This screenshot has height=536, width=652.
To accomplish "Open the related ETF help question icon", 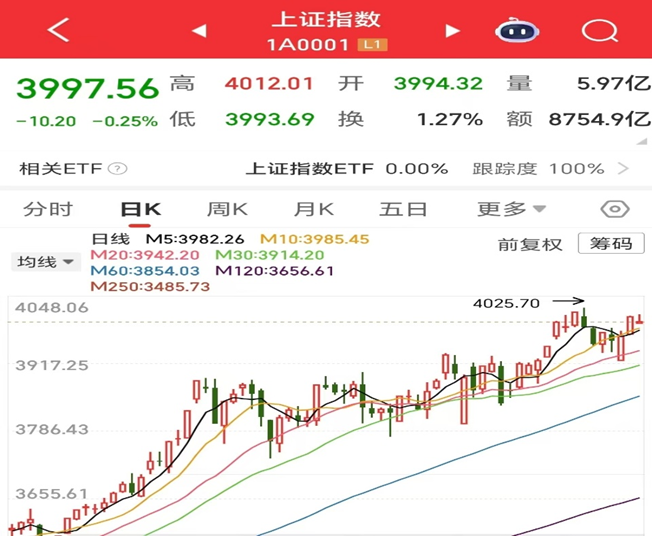I will [117, 169].
